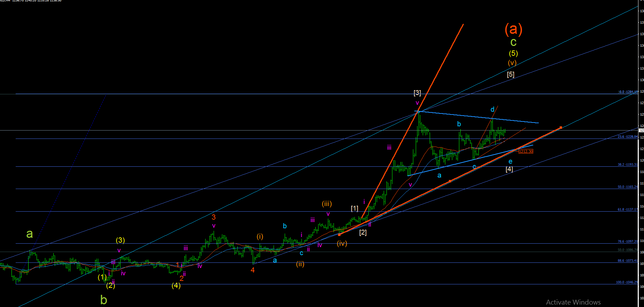
Task: Select the red 3 wave label
Action: [214, 217]
